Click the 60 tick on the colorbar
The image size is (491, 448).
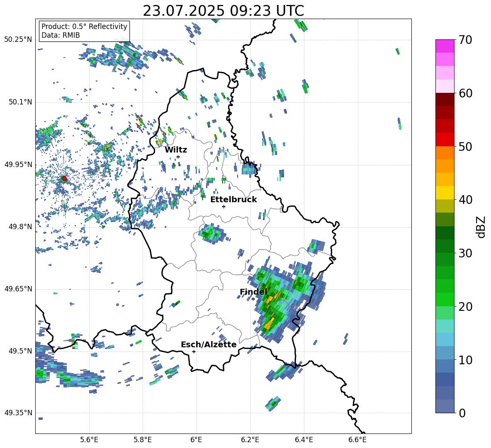tap(465, 93)
